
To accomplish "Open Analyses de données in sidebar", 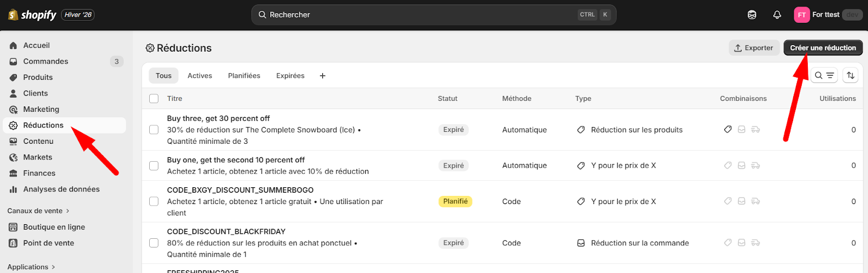I will click(61, 189).
